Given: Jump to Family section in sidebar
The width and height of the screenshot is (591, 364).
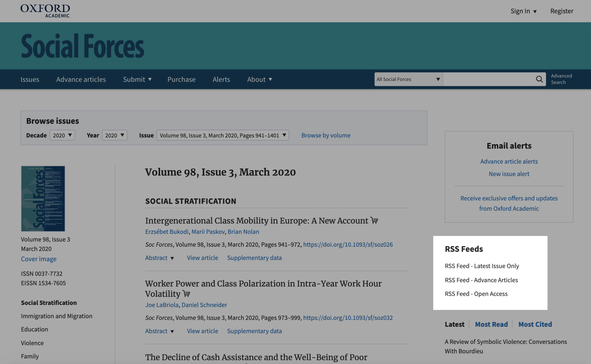Looking at the screenshot, I should pos(30,356).
